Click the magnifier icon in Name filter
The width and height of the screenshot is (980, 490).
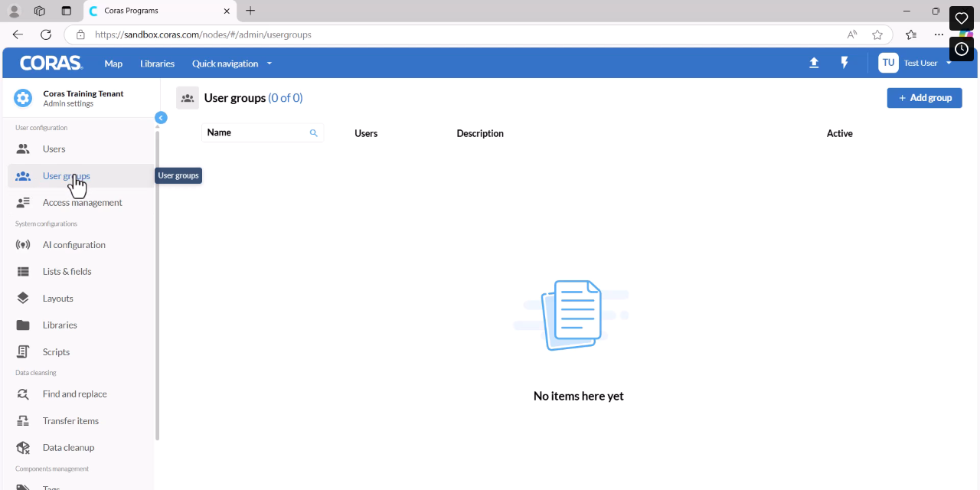coord(313,133)
